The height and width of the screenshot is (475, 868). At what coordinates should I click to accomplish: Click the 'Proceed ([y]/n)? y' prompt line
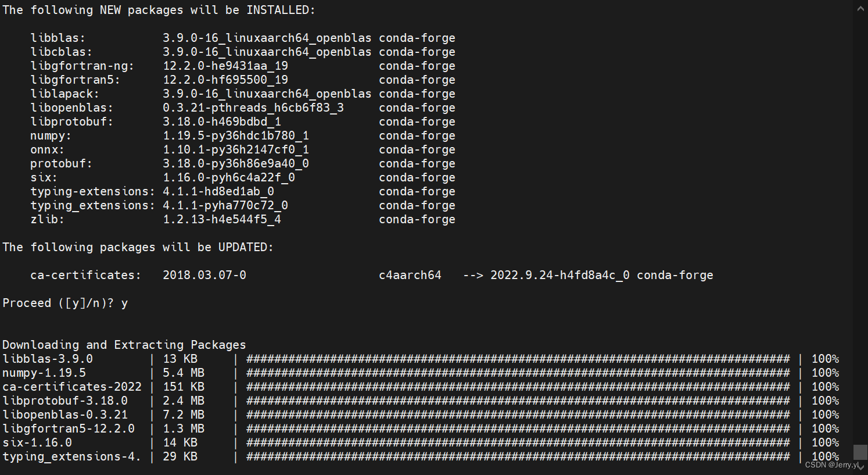pyautogui.click(x=65, y=303)
